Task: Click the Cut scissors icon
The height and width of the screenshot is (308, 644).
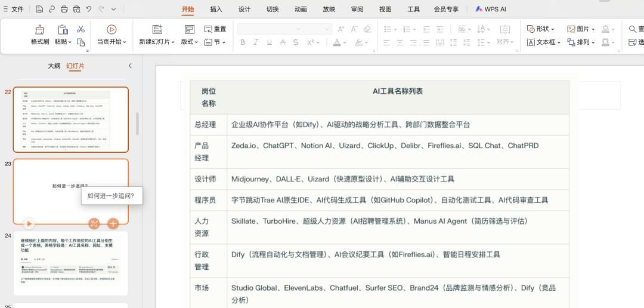Action: [x=80, y=29]
